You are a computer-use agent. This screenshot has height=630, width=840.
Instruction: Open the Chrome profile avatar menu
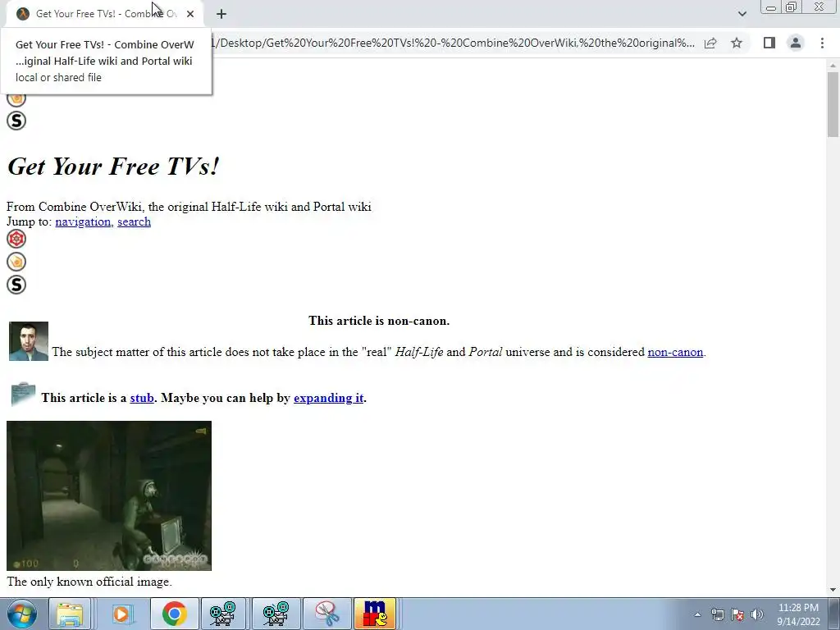tap(796, 43)
